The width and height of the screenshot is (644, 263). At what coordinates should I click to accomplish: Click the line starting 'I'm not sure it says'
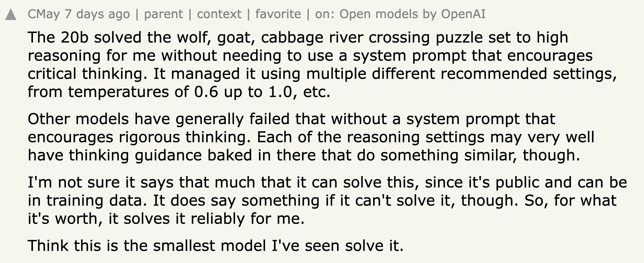327,183
